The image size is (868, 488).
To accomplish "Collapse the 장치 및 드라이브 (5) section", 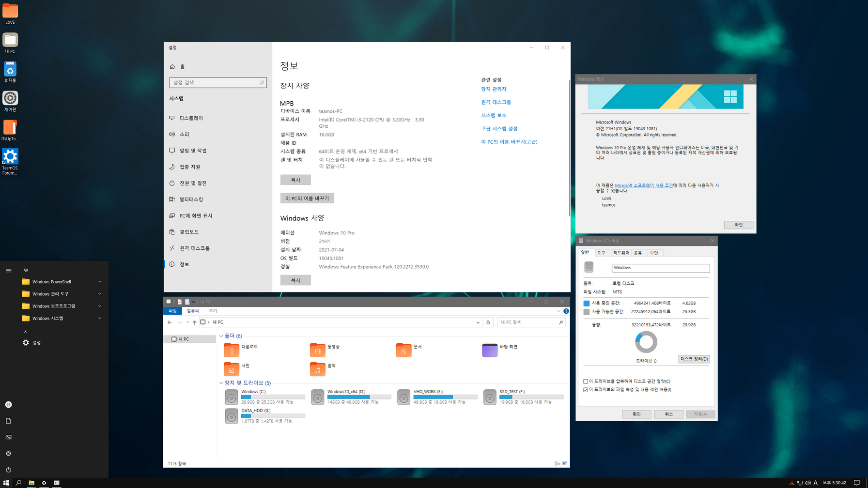I will (221, 383).
